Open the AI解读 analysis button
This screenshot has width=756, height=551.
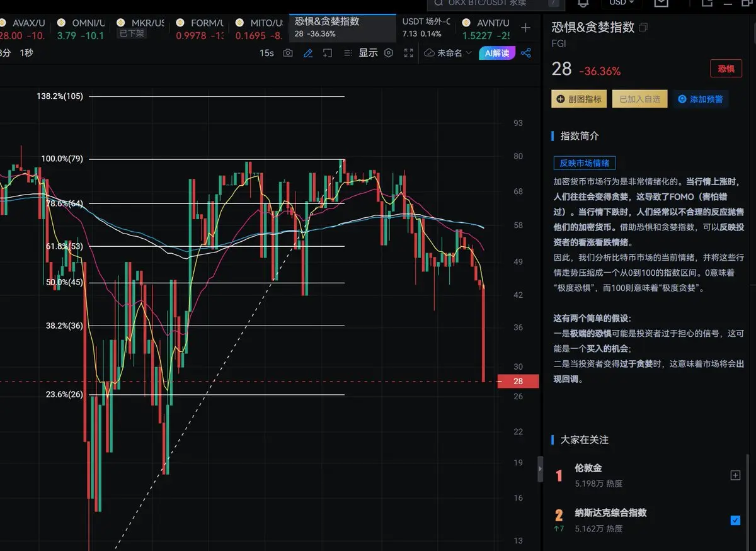pos(497,53)
